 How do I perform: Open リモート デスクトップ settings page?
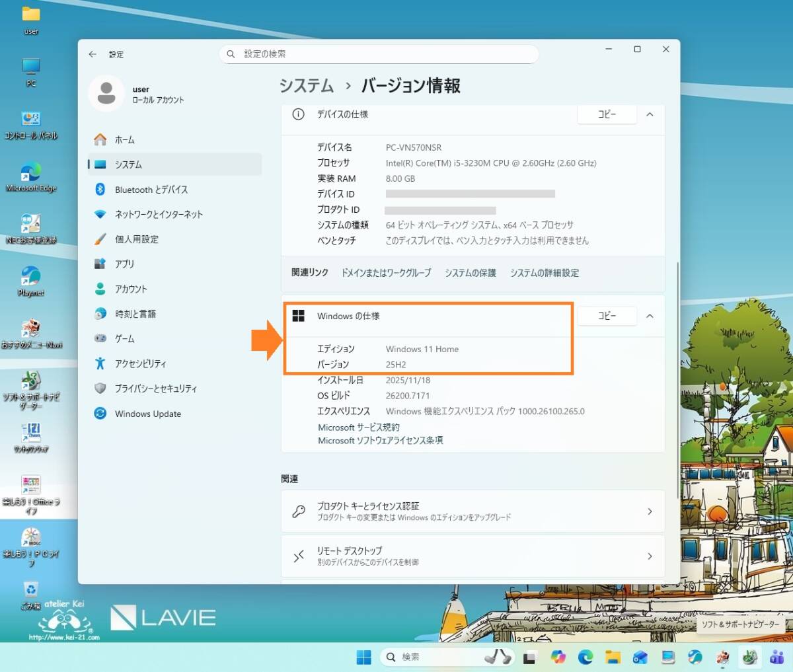(472, 556)
